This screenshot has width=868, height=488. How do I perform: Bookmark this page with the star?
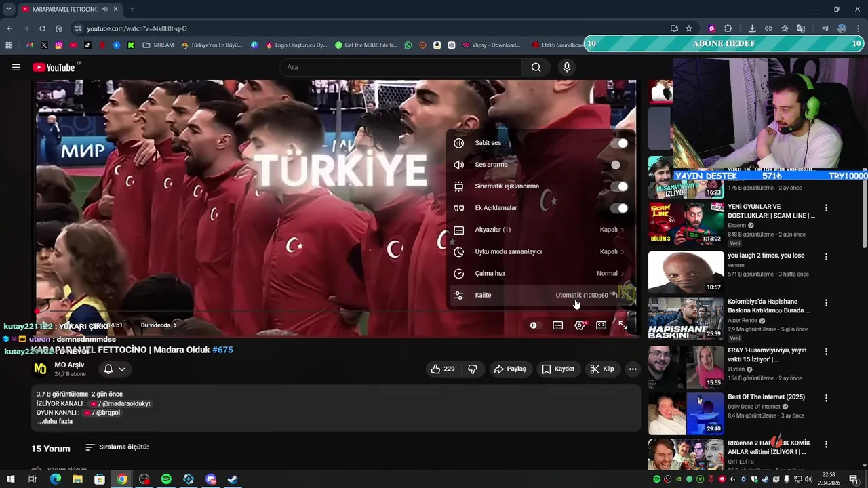[x=689, y=28]
